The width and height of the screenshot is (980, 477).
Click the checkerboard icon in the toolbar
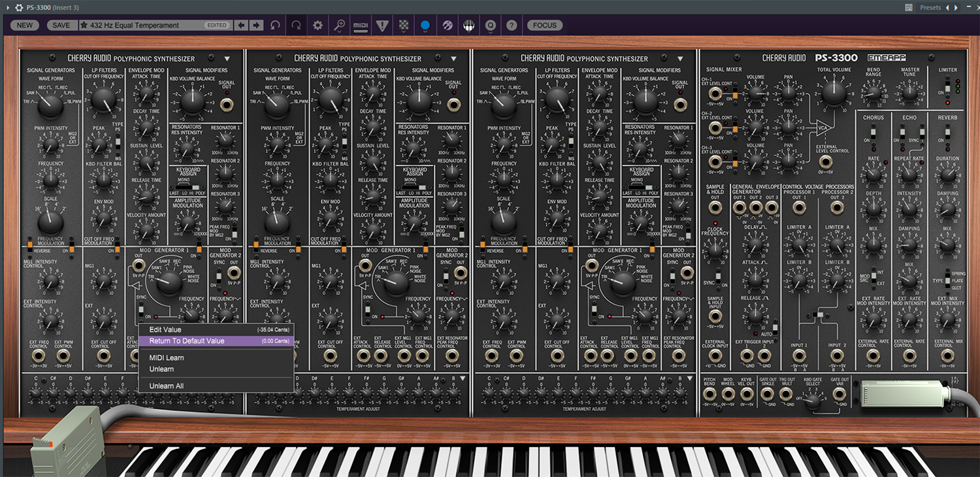coord(404,25)
